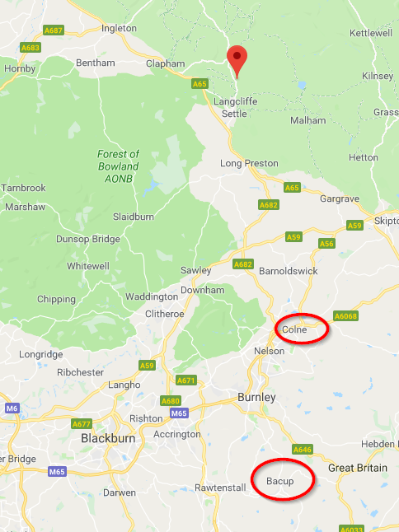Click the small lake east of the pin
This screenshot has height=532, width=399.
click(301, 85)
